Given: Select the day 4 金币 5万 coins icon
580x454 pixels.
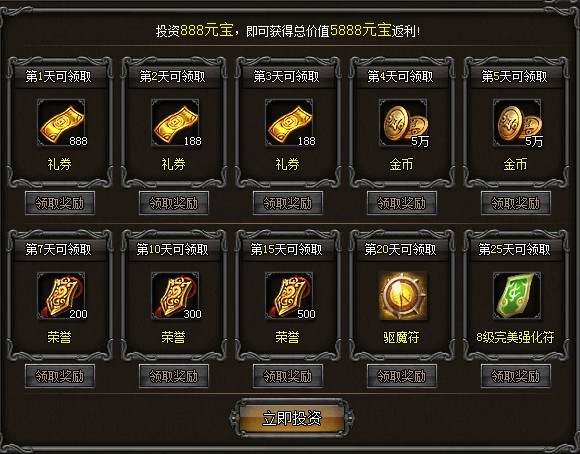Looking at the screenshot, I should [403, 123].
